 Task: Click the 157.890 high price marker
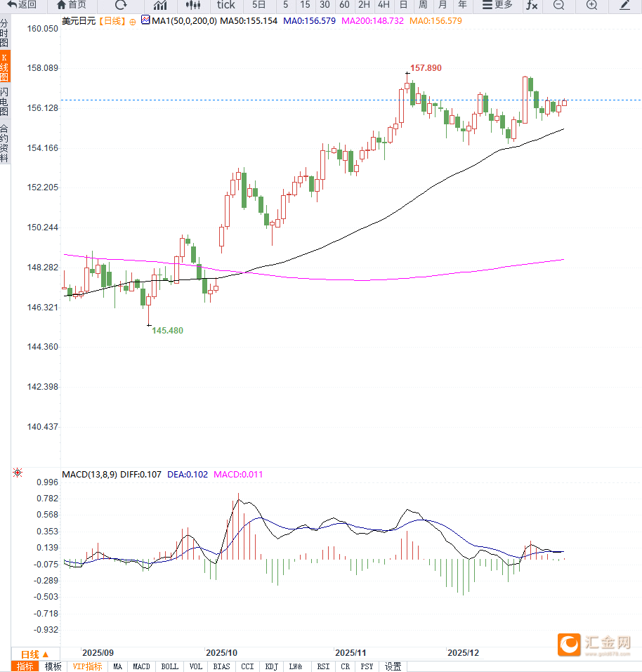tap(426, 68)
